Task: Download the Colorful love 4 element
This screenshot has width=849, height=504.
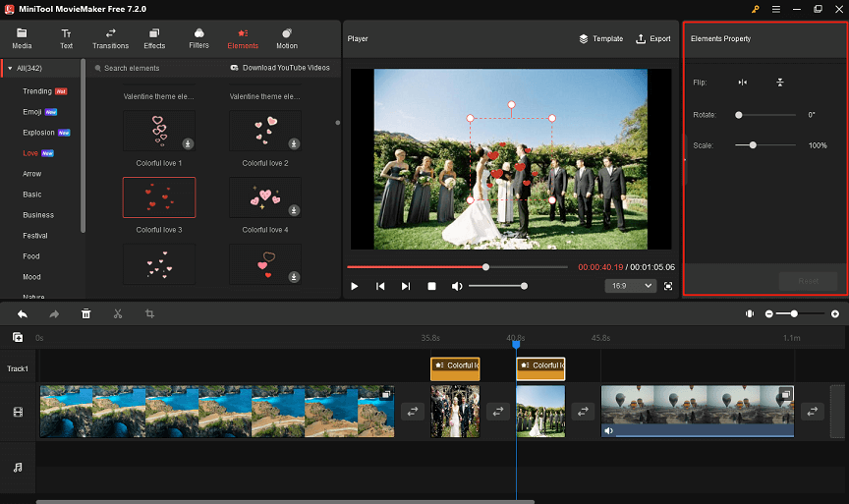Action: point(294,210)
